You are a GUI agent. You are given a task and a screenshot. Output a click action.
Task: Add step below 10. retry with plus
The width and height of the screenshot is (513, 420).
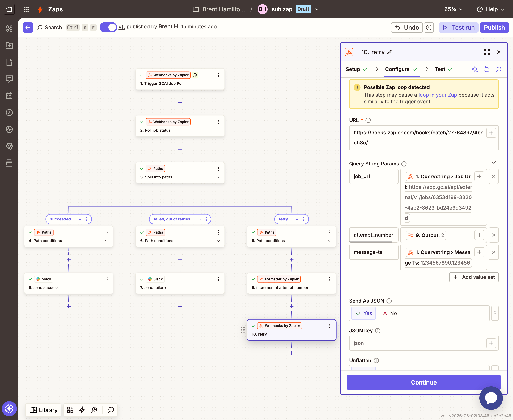click(x=291, y=353)
